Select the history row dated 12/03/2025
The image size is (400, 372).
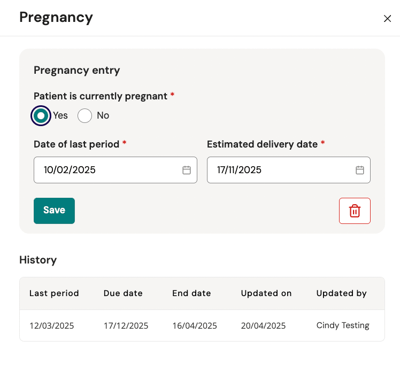coord(202,326)
